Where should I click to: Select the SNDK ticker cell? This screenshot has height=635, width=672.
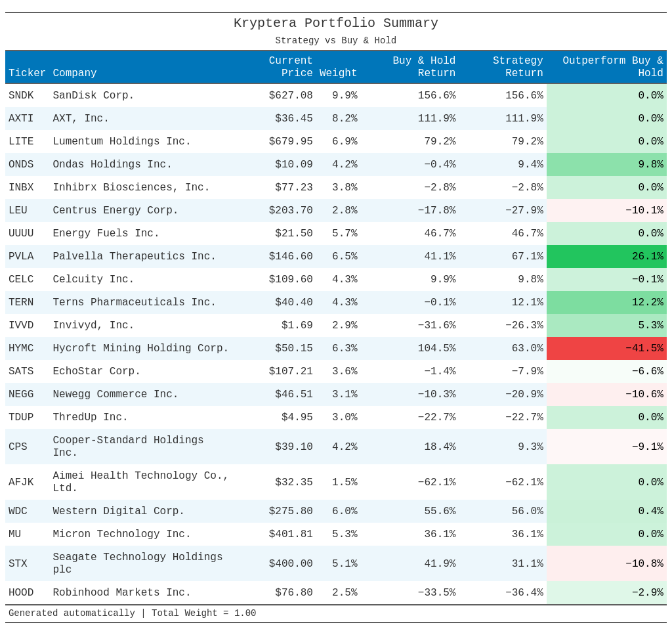click(21, 95)
